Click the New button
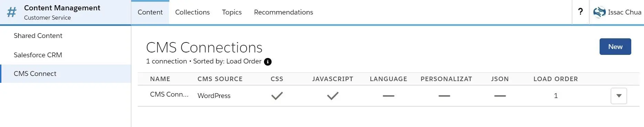 tap(615, 47)
